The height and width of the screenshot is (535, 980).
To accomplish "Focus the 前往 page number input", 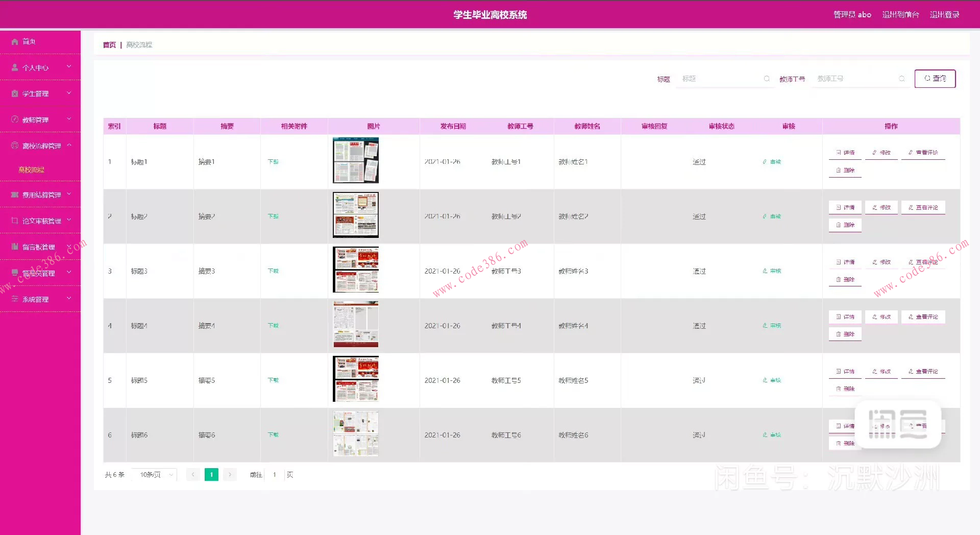I will coord(275,475).
